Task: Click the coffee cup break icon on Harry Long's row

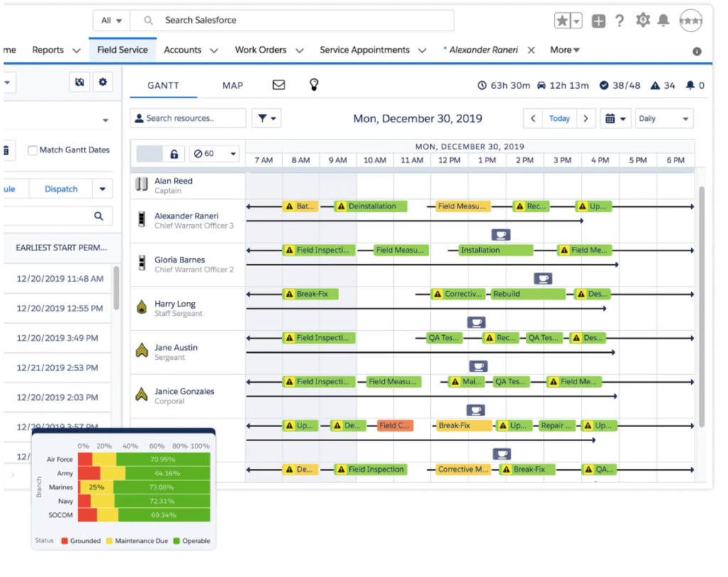Action: (x=476, y=322)
